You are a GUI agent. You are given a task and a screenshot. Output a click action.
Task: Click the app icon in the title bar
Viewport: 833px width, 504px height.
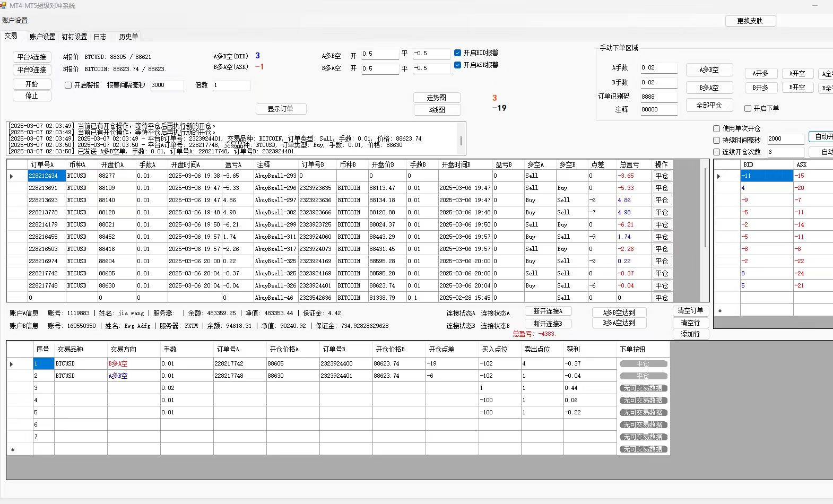(x=4, y=5)
